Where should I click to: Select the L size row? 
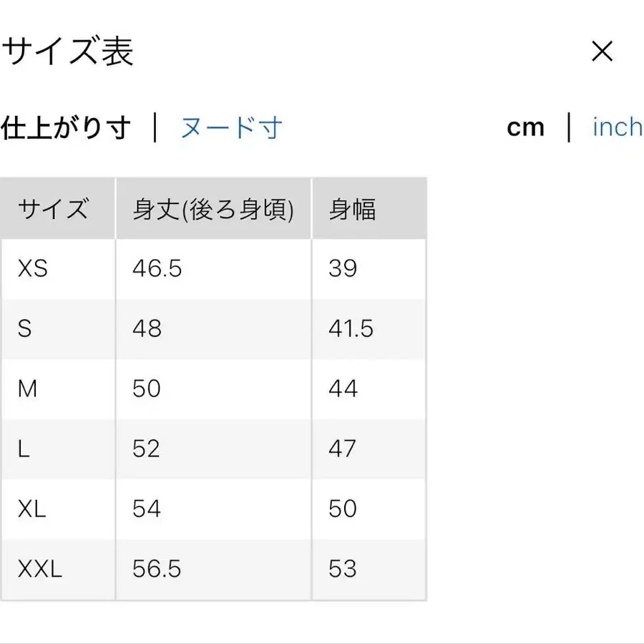click(24, 449)
